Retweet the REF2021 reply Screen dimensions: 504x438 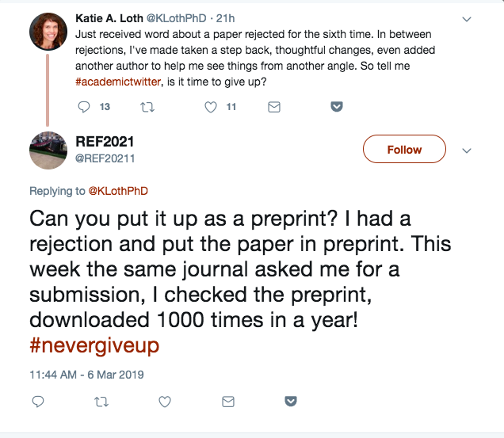pyautogui.click(x=101, y=402)
